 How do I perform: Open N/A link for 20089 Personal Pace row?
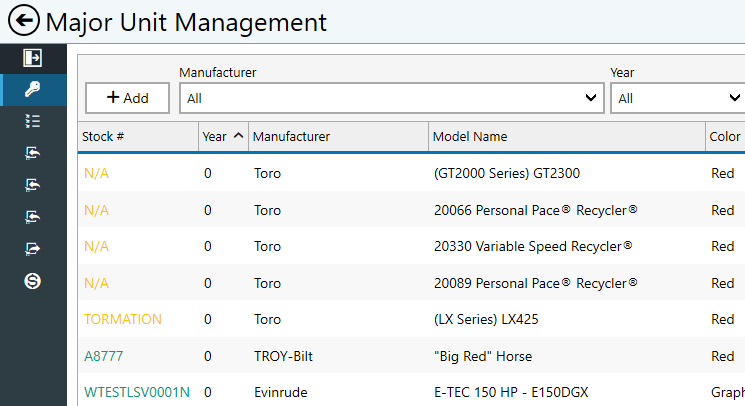click(96, 283)
